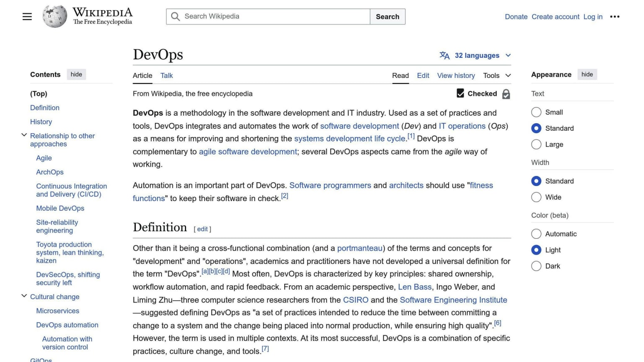
Task: Open the software development link
Action: (x=359, y=126)
